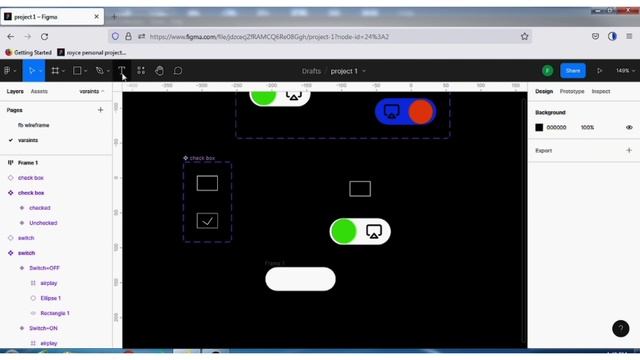Click the green user avatar
The width and height of the screenshot is (640, 360).
pyautogui.click(x=547, y=71)
